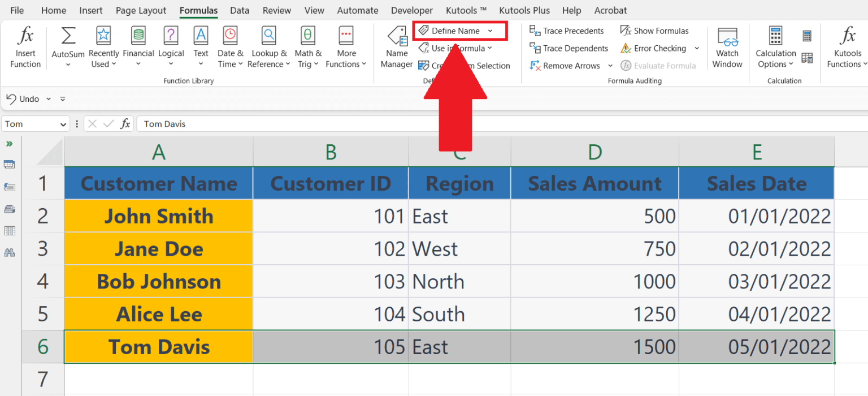The height and width of the screenshot is (396, 868).
Task: Click the Trace Precedents icon
Action: point(566,31)
